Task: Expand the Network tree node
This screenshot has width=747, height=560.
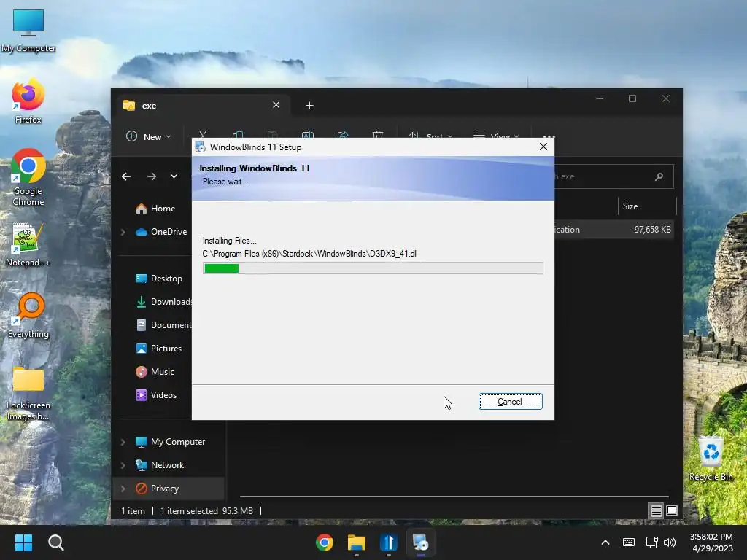Action: pos(123,465)
